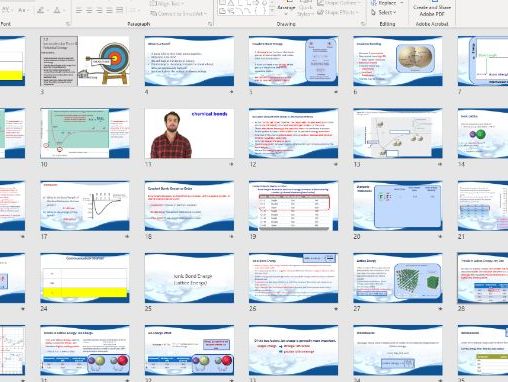Select slide 11 with the man's photo

coord(189,133)
